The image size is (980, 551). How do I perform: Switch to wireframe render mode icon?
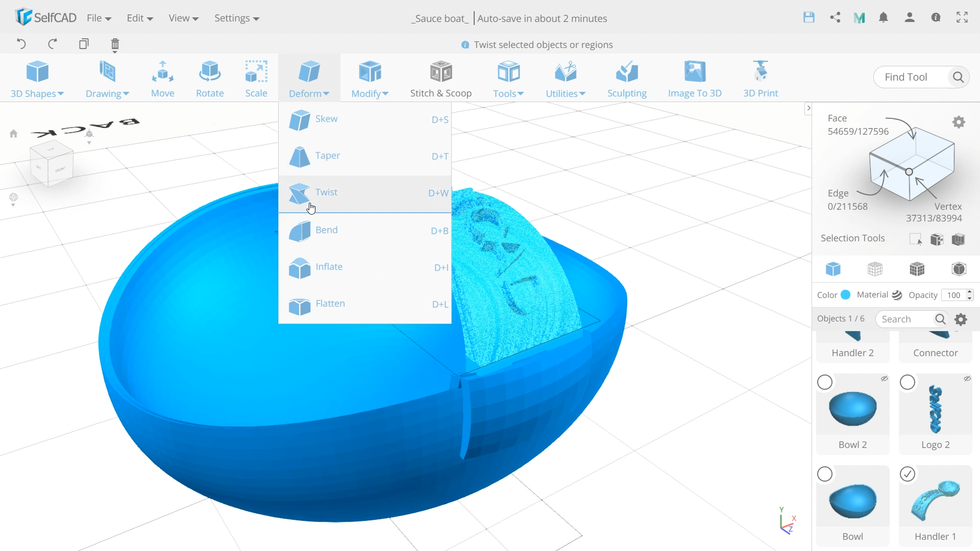tap(875, 269)
